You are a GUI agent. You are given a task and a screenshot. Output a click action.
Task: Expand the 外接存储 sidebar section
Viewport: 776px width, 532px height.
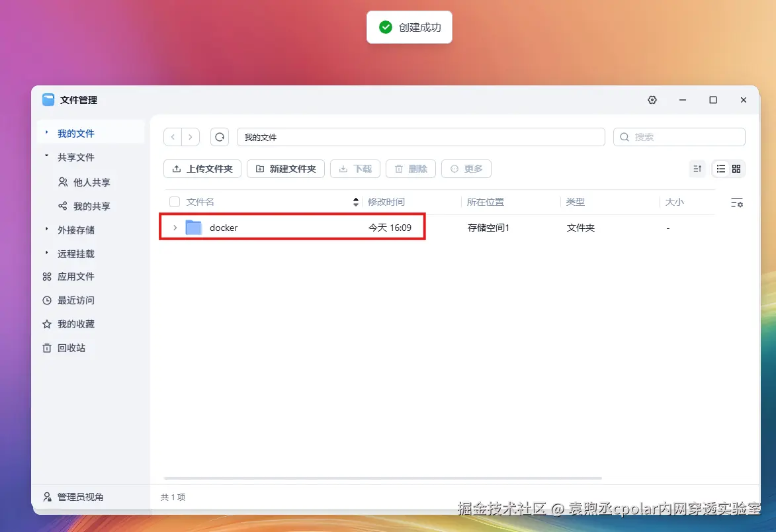46,229
